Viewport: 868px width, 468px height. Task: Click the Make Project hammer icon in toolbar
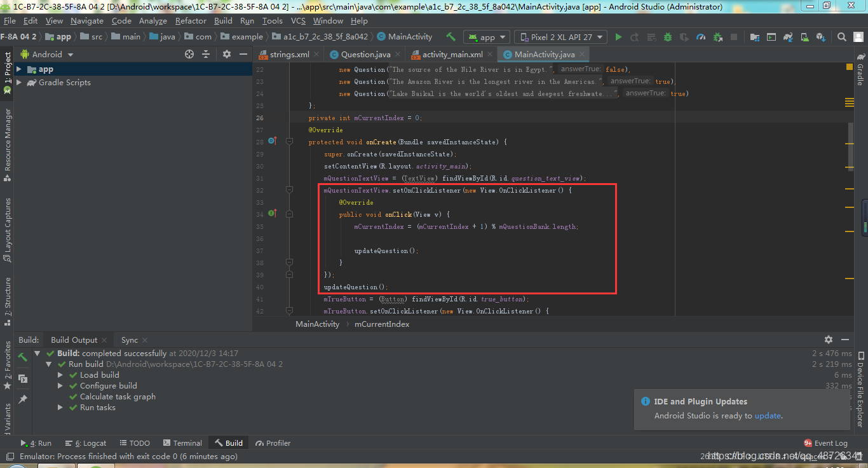coord(451,37)
